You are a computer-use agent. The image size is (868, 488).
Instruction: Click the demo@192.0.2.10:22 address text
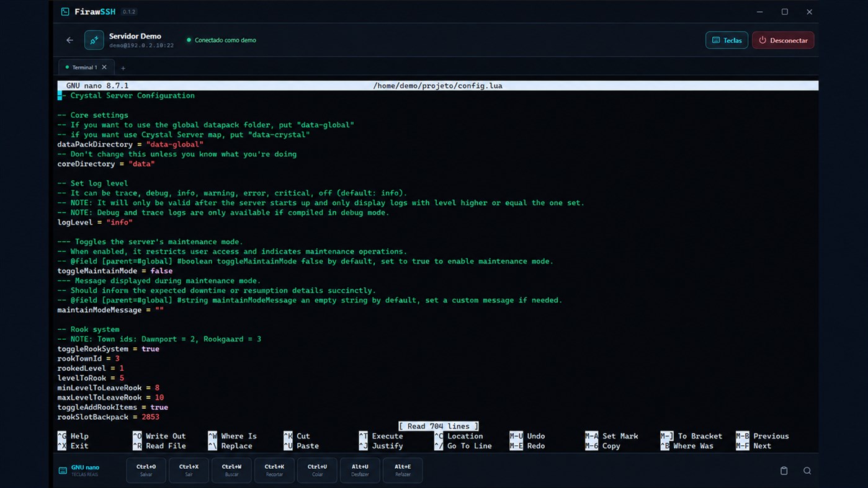[141, 45]
